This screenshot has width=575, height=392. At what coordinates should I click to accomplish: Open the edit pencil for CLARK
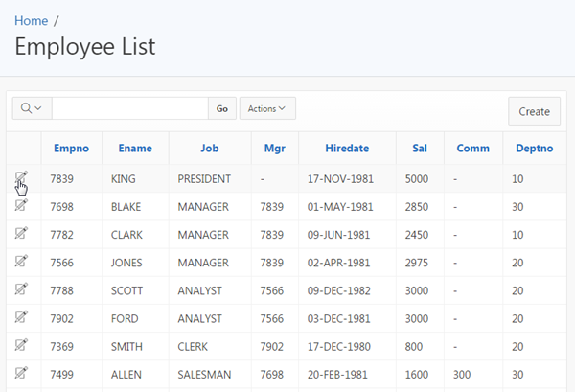click(x=21, y=233)
